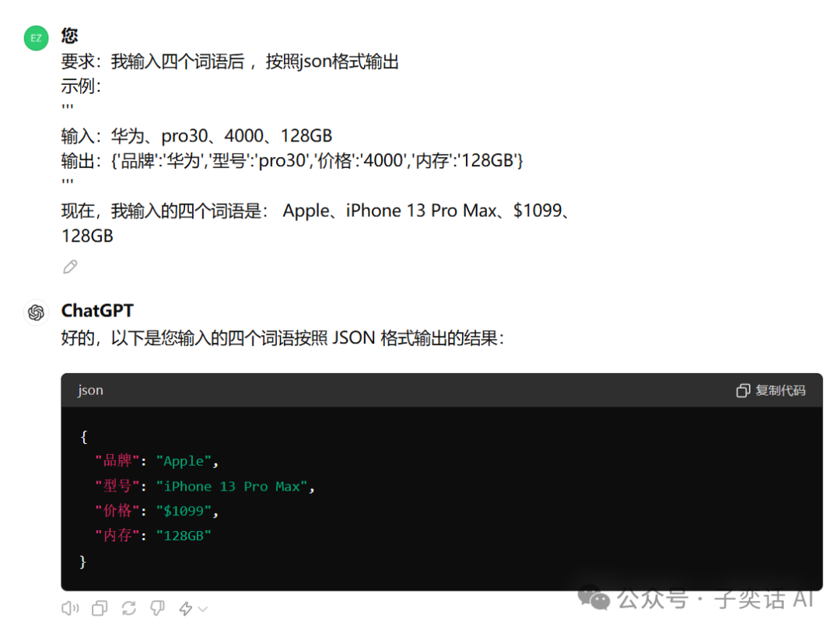Click the 输入:华为、pro30 example line
Screen dimensions: 840x632
pyautogui.click(x=197, y=136)
